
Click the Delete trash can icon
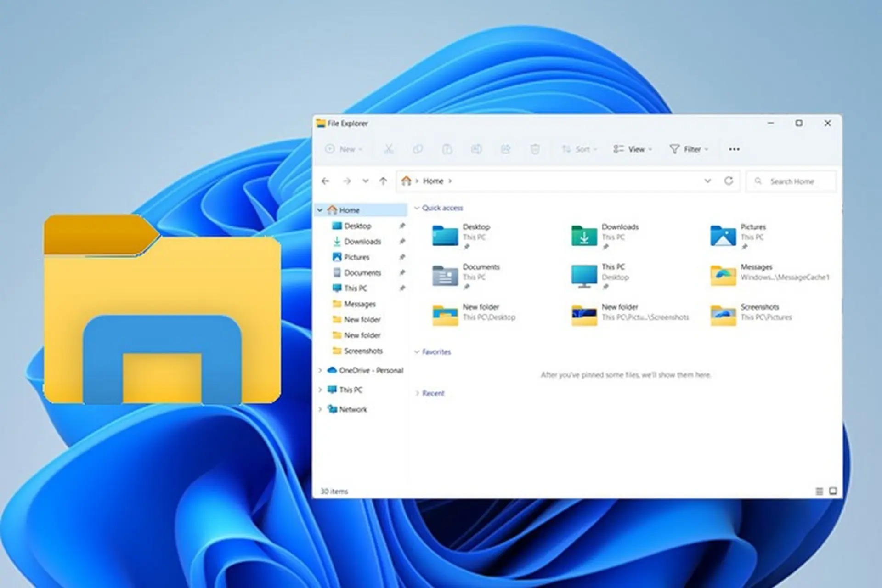click(535, 149)
